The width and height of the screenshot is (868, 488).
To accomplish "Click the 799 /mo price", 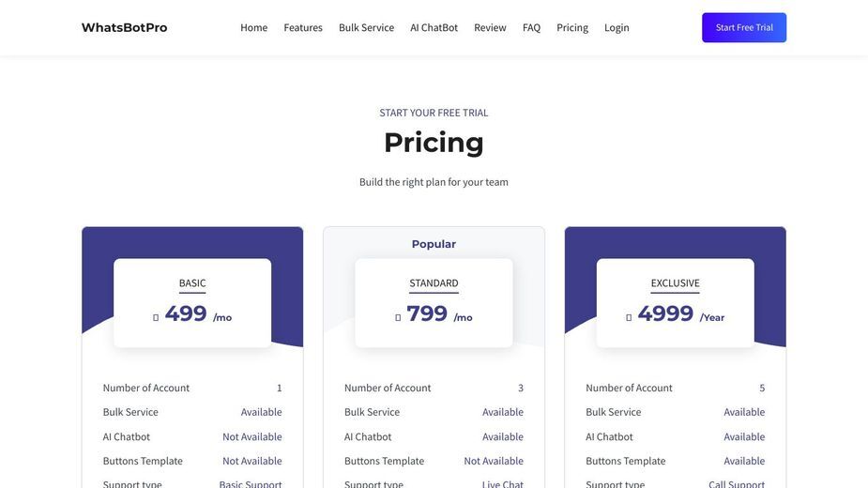I will pyautogui.click(x=439, y=314).
